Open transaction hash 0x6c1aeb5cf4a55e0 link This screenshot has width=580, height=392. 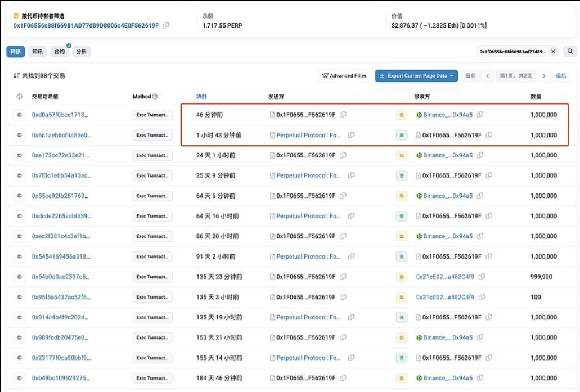(x=61, y=135)
